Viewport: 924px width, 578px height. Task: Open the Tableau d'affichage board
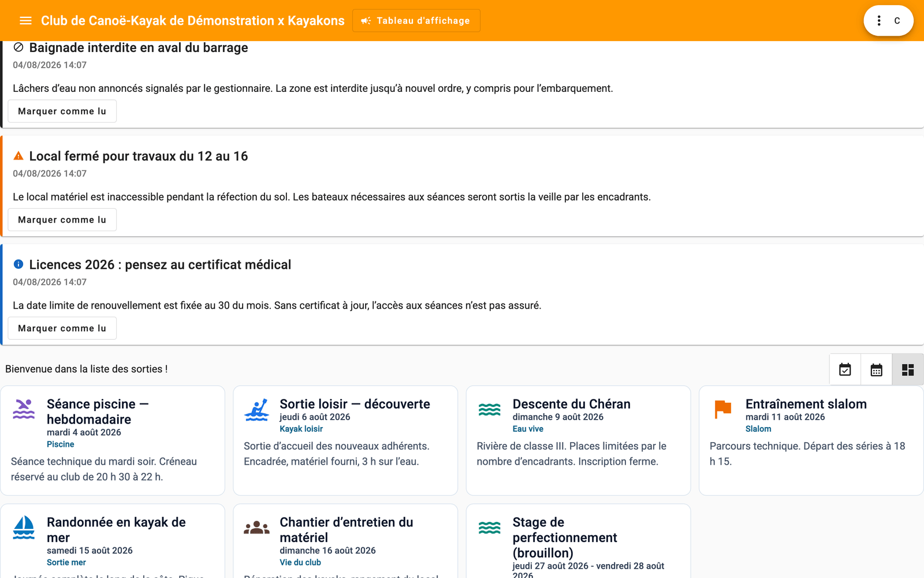tap(416, 21)
